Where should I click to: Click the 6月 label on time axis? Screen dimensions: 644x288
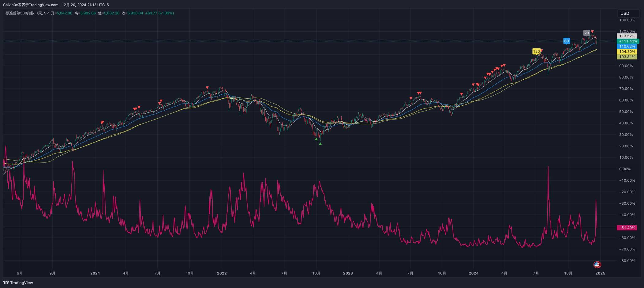[x=20, y=273]
